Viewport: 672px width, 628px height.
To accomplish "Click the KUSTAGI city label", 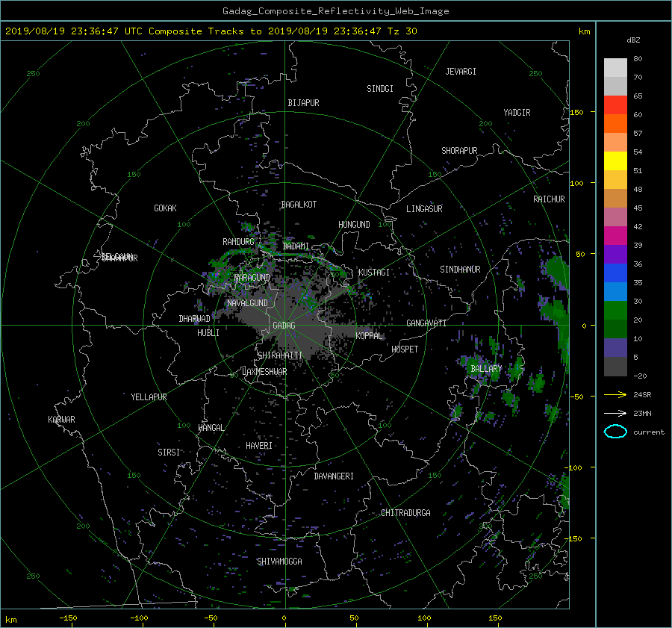I will point(374,273).
